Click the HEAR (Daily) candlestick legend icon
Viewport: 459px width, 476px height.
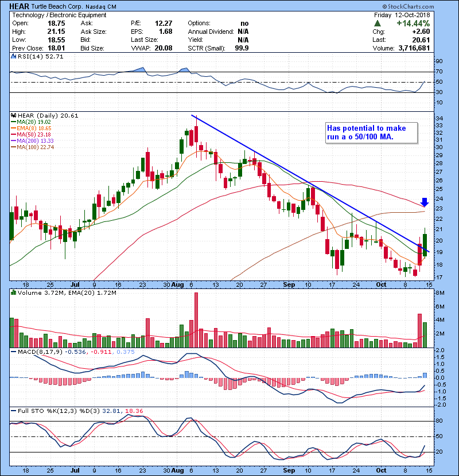point(14,115)
